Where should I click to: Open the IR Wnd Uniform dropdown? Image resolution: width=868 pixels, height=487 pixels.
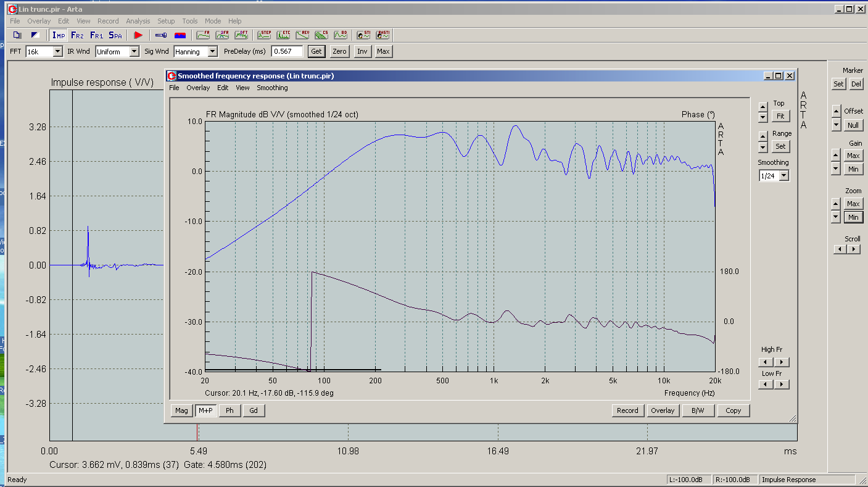(x=134, y=52)
